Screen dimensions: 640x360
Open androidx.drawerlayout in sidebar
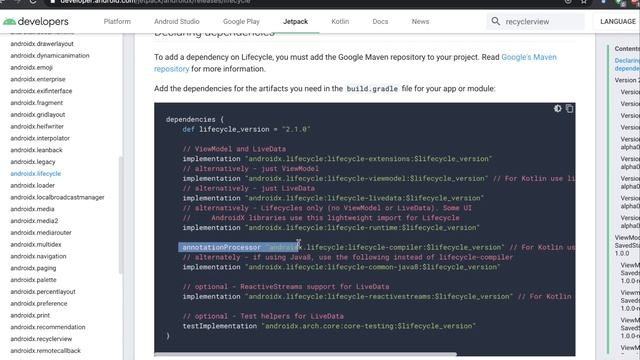(x=42, y=44)
